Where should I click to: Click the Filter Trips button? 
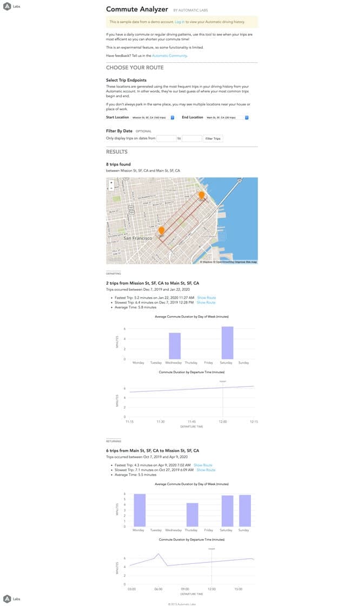point(213,139)
